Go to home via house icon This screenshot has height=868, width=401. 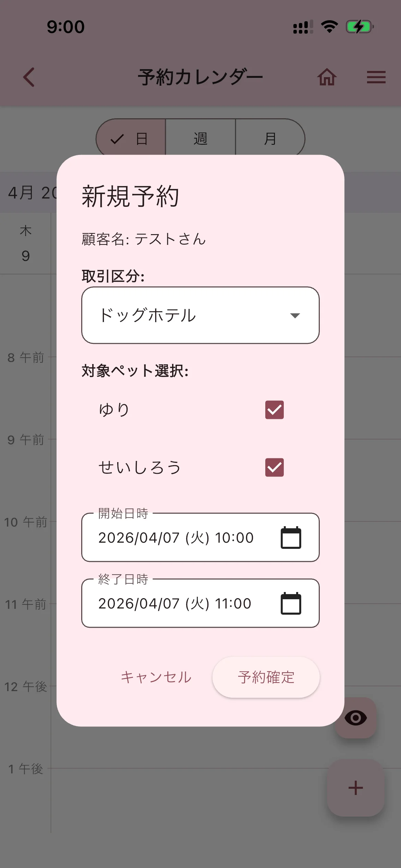tap(327, 77)
